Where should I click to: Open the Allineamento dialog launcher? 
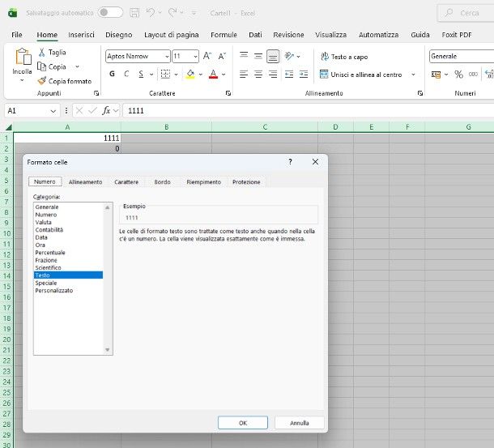pos(420,93)
